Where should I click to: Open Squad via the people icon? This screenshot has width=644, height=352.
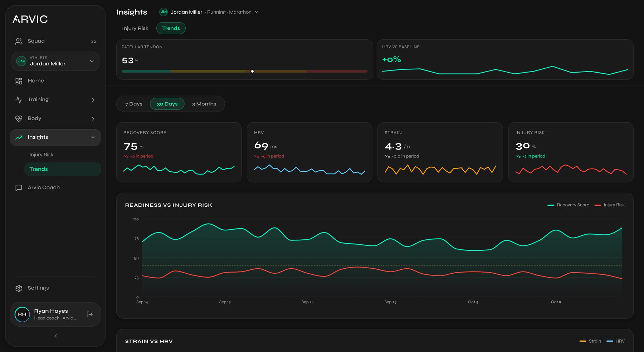(19, 41)
